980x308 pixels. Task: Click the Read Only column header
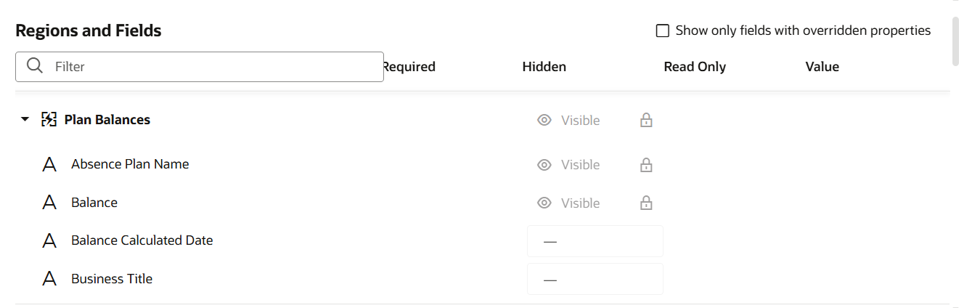[694, 67]
